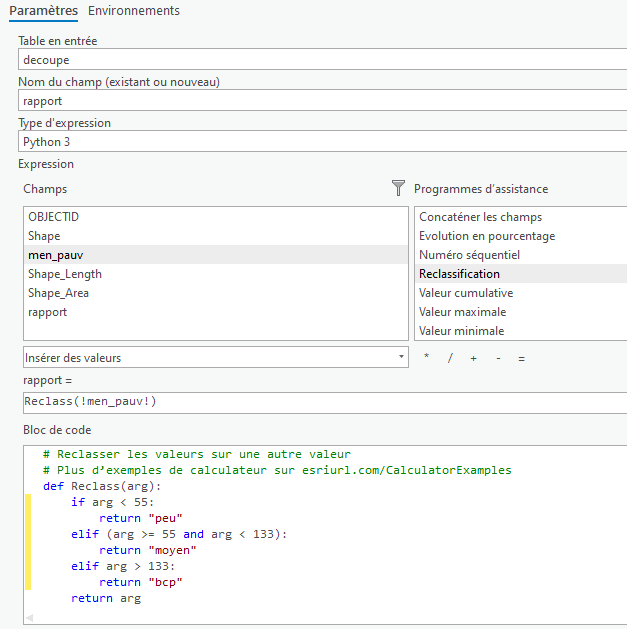Open the Type d'expression Python 3 dropdown
Viewport: 627px width, 629px height.
pyautogui.click(x=320, y=142)
